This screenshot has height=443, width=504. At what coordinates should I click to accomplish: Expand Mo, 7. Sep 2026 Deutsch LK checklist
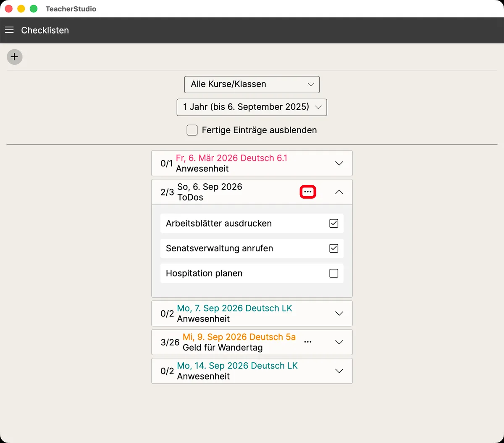339,314
